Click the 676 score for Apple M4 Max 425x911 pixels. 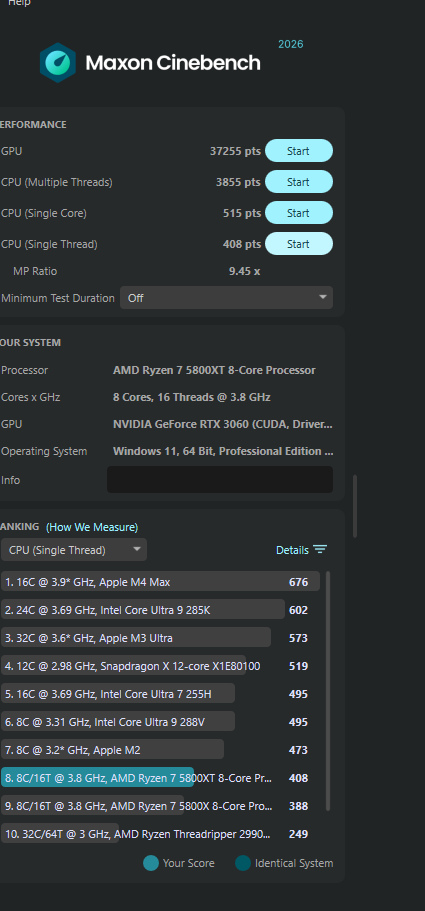(x=298, y=582)
